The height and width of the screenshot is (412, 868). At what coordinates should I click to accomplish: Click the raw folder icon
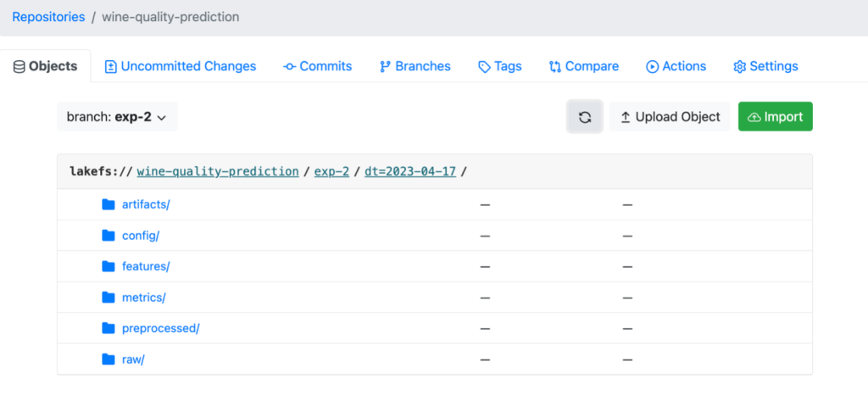click(x=108, y=359)
